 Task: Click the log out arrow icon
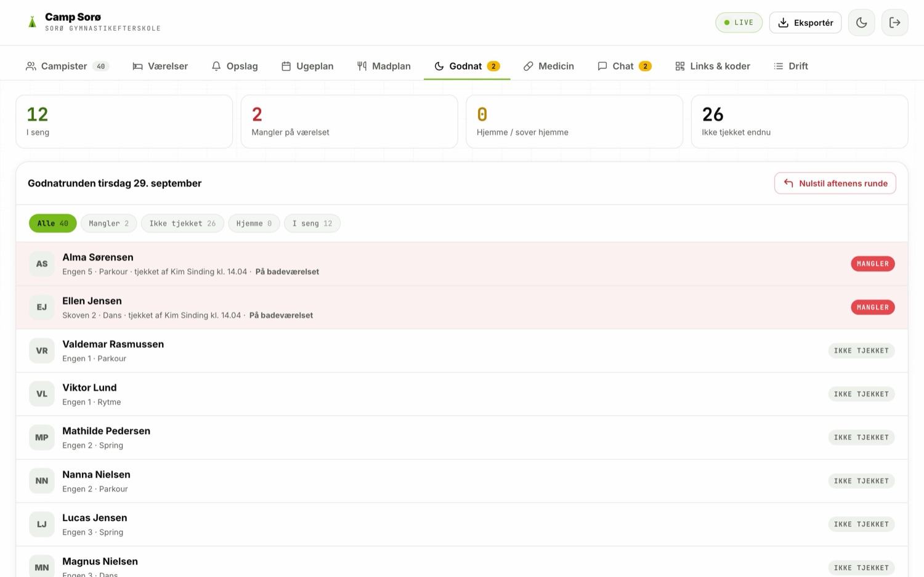tap(894, 23)
